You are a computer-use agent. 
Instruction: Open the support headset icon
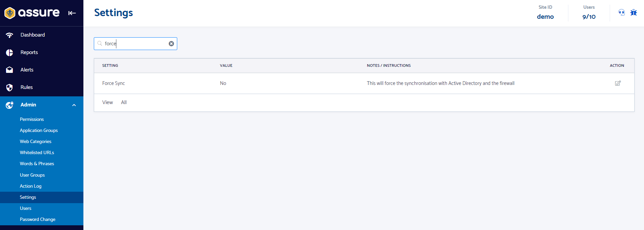click(x=621, y=13)
